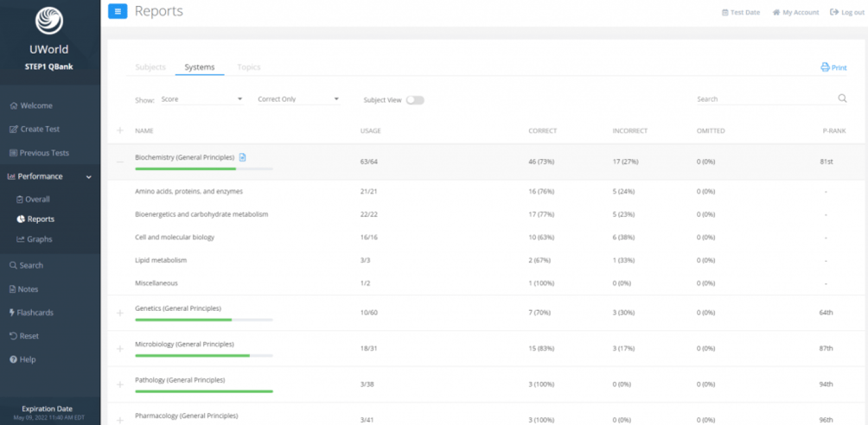This screenshot has width=868, height=425.
Task: Click the UWorld logo
Action: pyautogui.click(x=49, y=22)
